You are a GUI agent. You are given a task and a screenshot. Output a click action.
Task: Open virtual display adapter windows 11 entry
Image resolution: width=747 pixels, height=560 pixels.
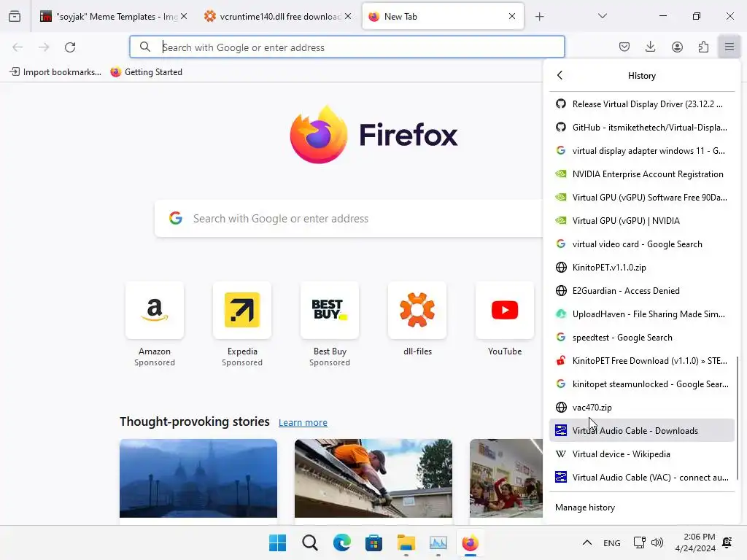click(642, 150)
